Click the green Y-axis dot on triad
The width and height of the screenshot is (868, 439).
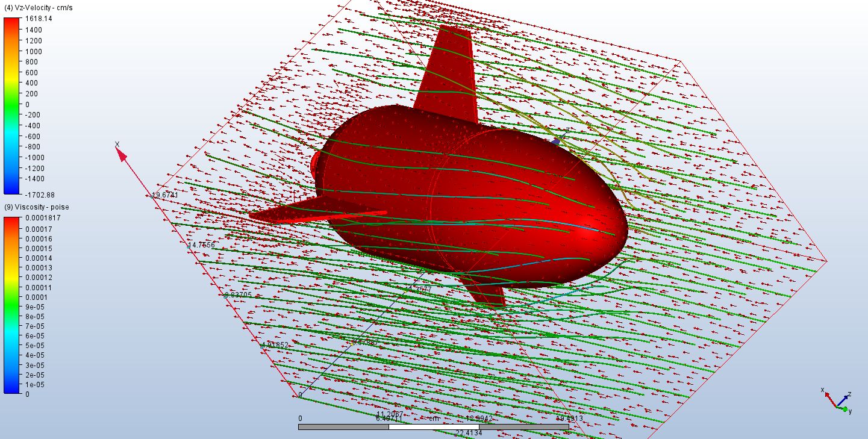pyautogui.click(x=845, y=409)
